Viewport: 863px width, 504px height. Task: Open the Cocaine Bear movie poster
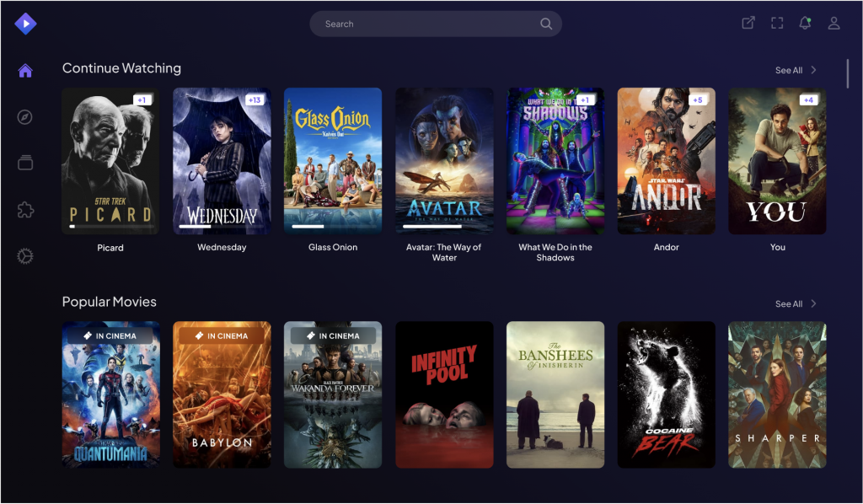[x=667, y=394]
